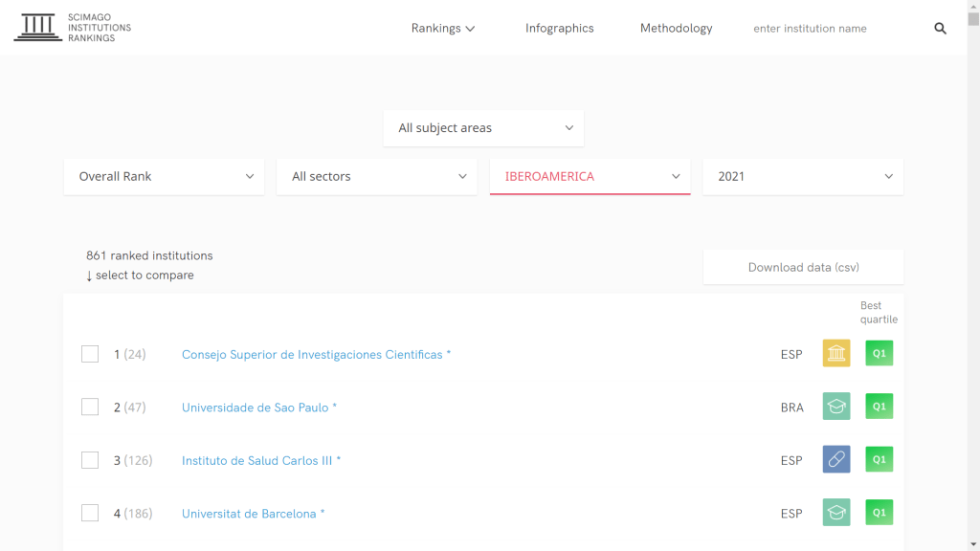Viewport: 980px width, 551px height.
Task: Open the IBEROAMERICA region dropdown
Action: tap(590, 177)
